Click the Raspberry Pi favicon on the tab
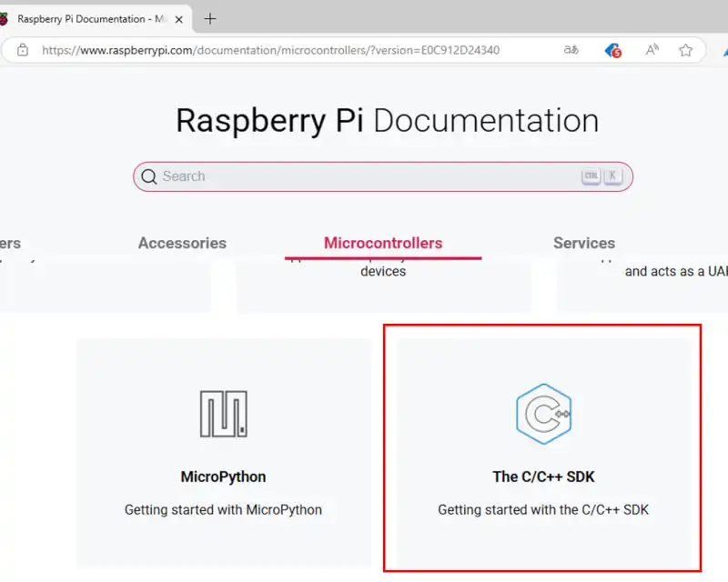This screenshot has height=582, width=728. coord(4,19)
